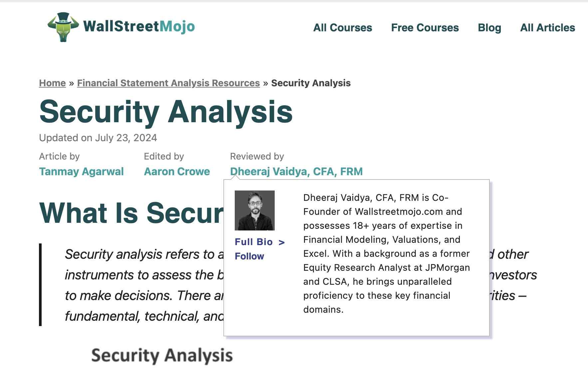Click the Security Analysis image below the quote
The height and width of the screenshot is (375, 588).
(162, 355)
